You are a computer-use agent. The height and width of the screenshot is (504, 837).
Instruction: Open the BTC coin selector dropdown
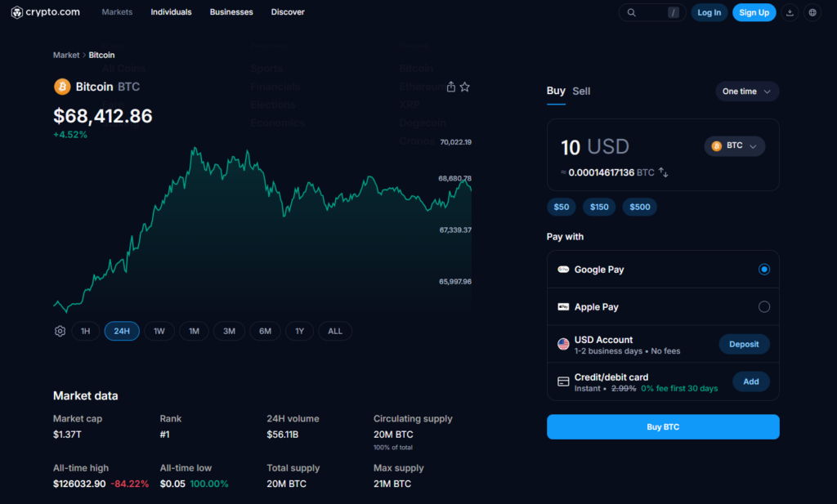tap(735, 145)
